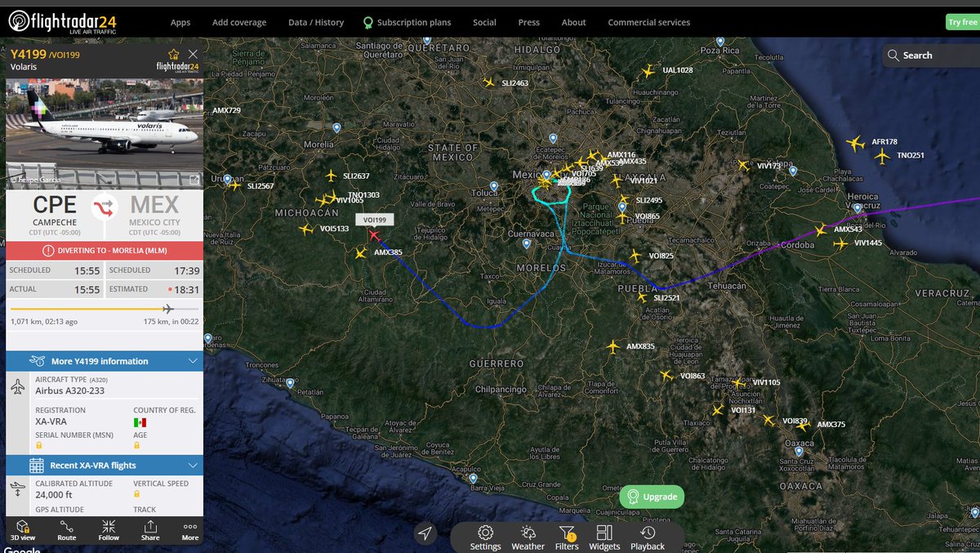This screenshot has width=980, height=553.
Task: Select aircraft TNO251 on the map
Action: 881,156
